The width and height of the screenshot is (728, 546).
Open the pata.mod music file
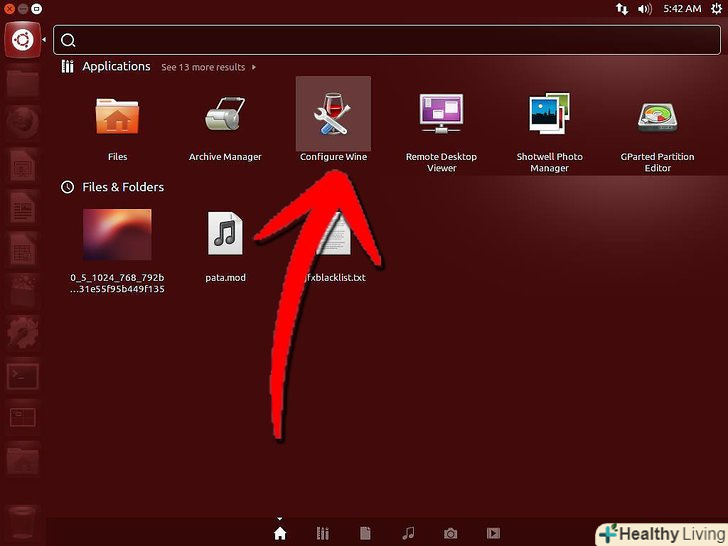pyautogui.click(x=225, y=233)
